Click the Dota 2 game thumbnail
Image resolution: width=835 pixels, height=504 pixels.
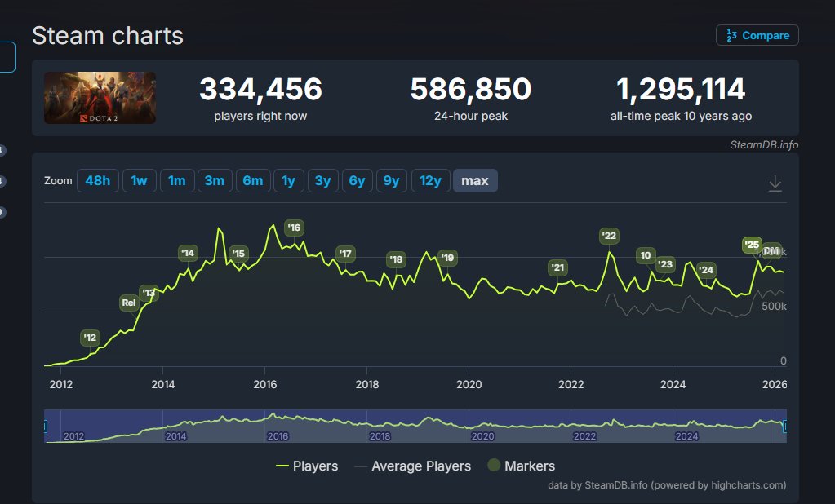[100, 98]
